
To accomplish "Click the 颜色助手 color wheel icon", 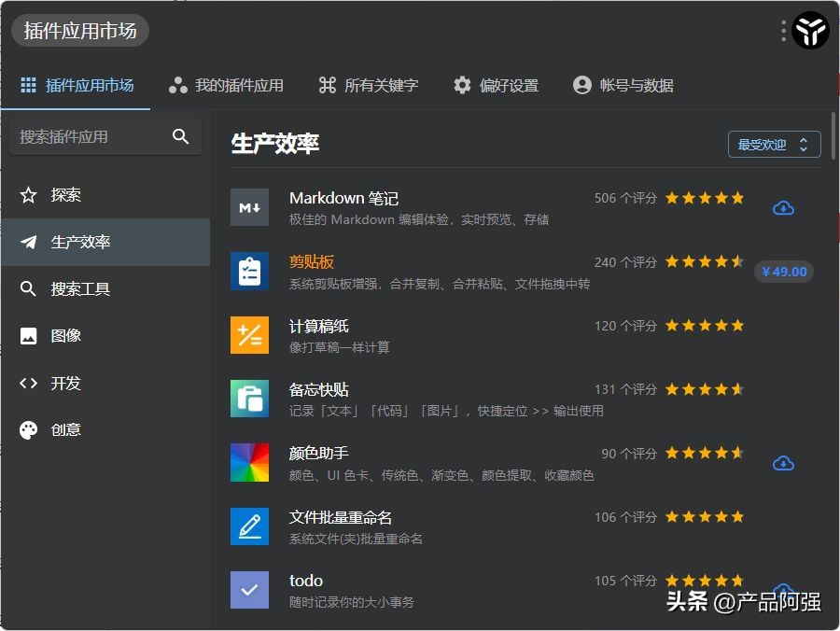I will coord(249,463).
